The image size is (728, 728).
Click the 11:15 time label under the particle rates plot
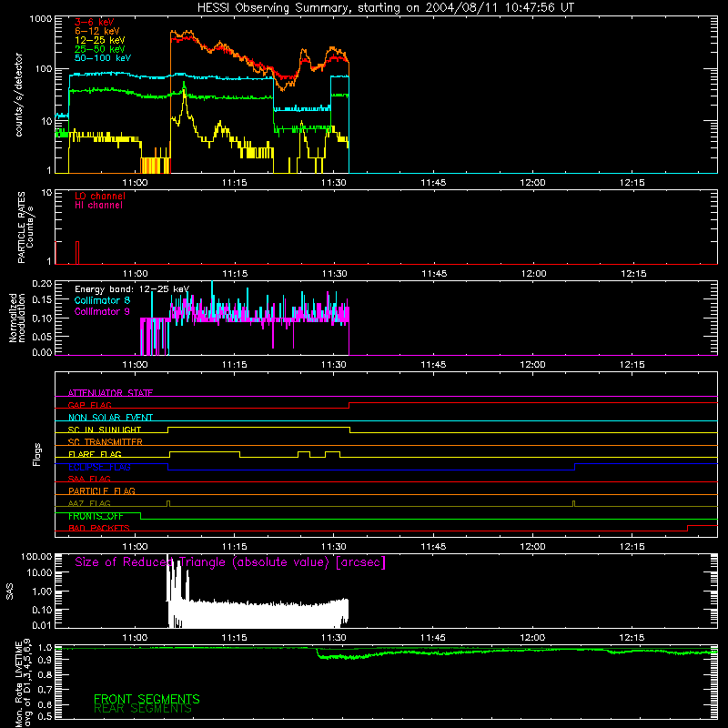click(x=235, y=274)
